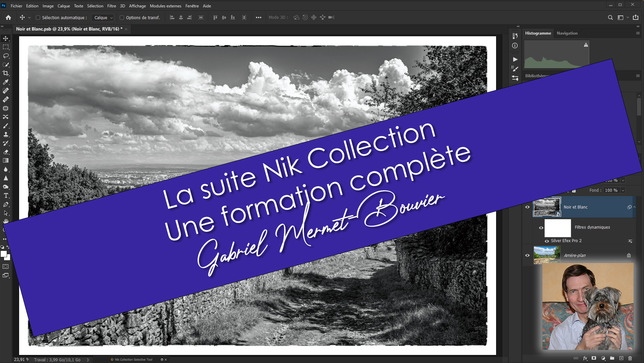Switch to the Navigation tab
This screenshot has width=644, height=363.
pos(567,33)
